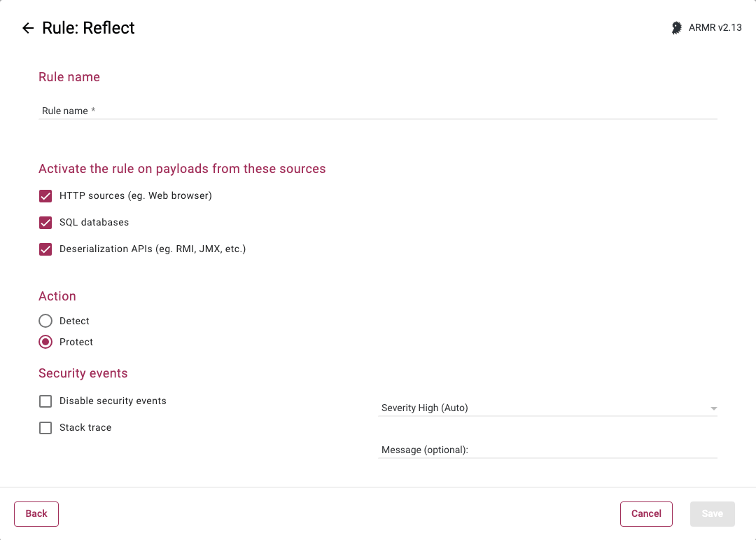The image size is (756, 540).
Task: Click the Security events section heading
Action: [83, 373]
